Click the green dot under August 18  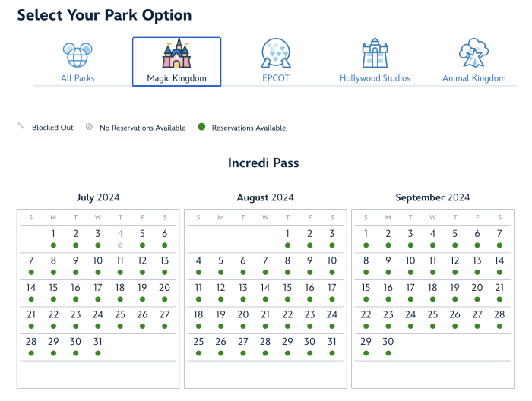(x=198, y=326)
